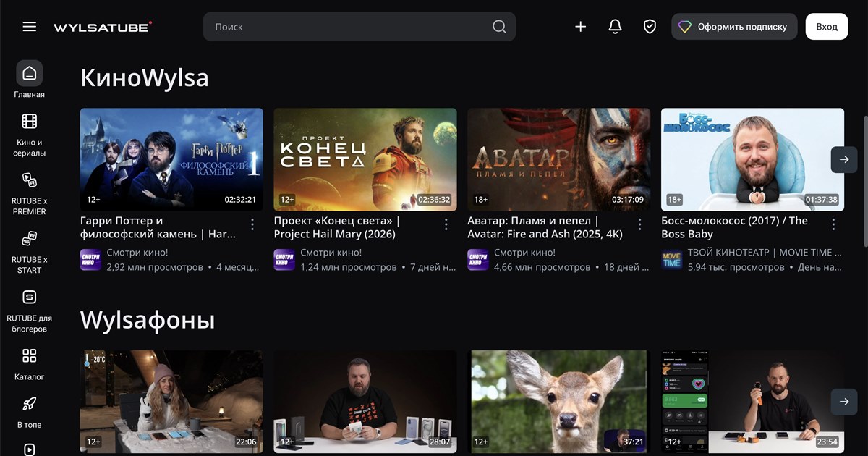Open RUTUBE для блогеров section

(29, 297)
